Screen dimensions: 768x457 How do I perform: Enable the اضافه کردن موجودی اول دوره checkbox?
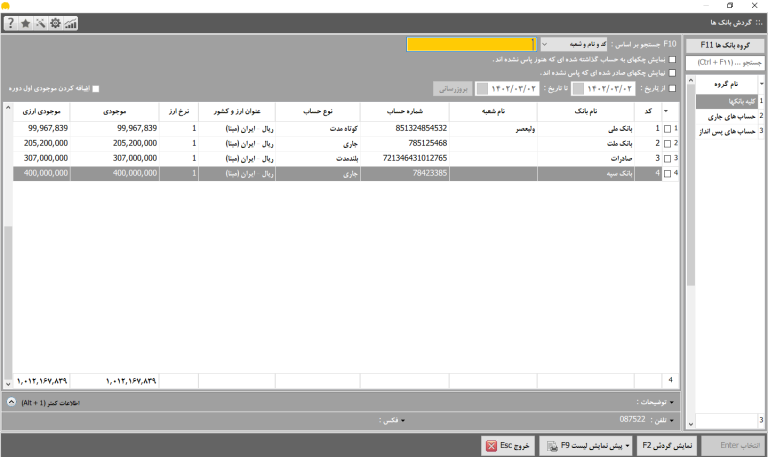(96, 89)
